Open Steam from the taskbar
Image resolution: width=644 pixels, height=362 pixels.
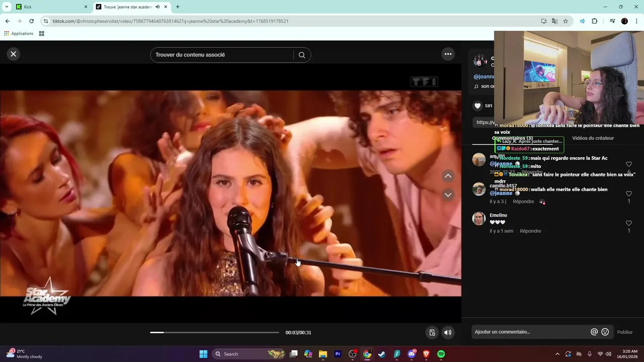pyautogui.click(x=382, y=354)
